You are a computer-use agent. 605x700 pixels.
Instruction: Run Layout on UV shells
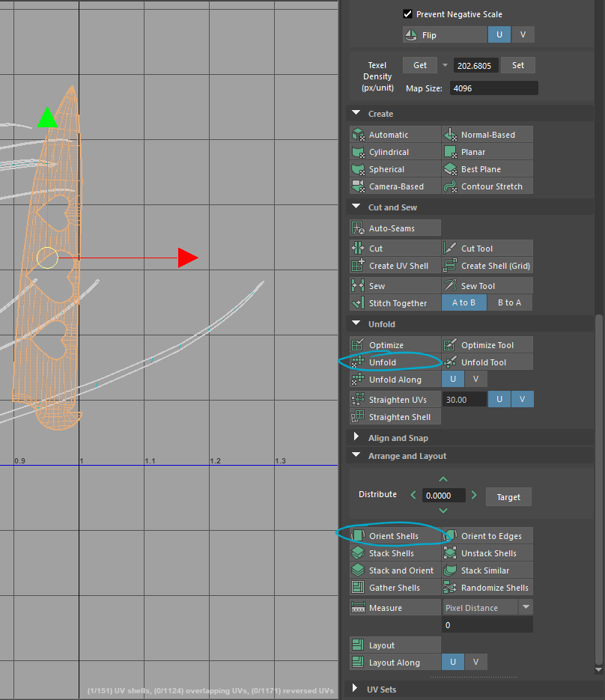[395, 645]
